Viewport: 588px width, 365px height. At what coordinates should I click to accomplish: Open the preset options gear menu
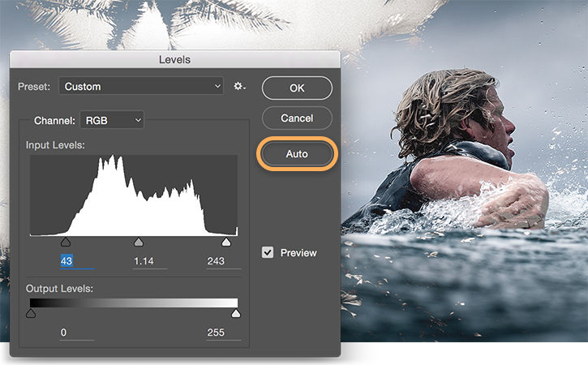(239, 86)
